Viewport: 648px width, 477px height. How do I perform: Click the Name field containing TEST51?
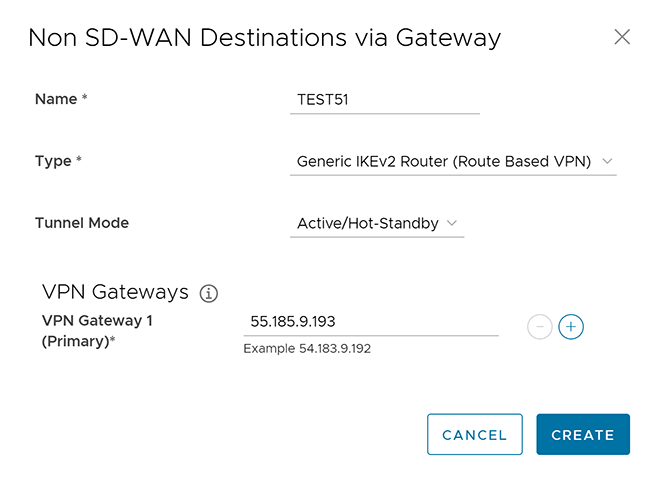(384, 99)
